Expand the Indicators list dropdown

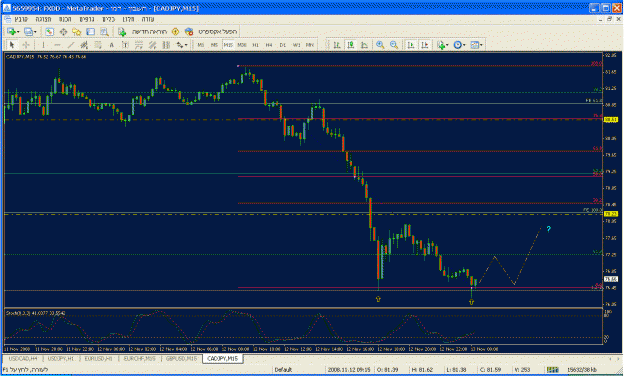click(x=447, y=45)
